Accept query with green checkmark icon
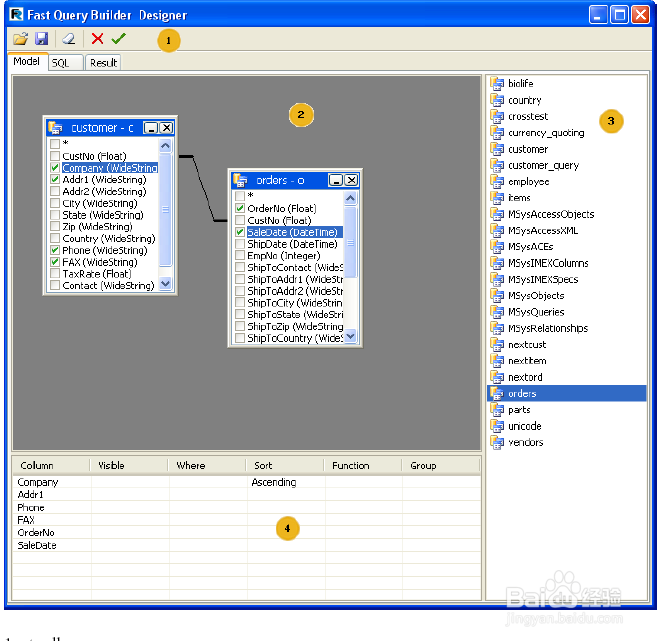 [119, 39]
